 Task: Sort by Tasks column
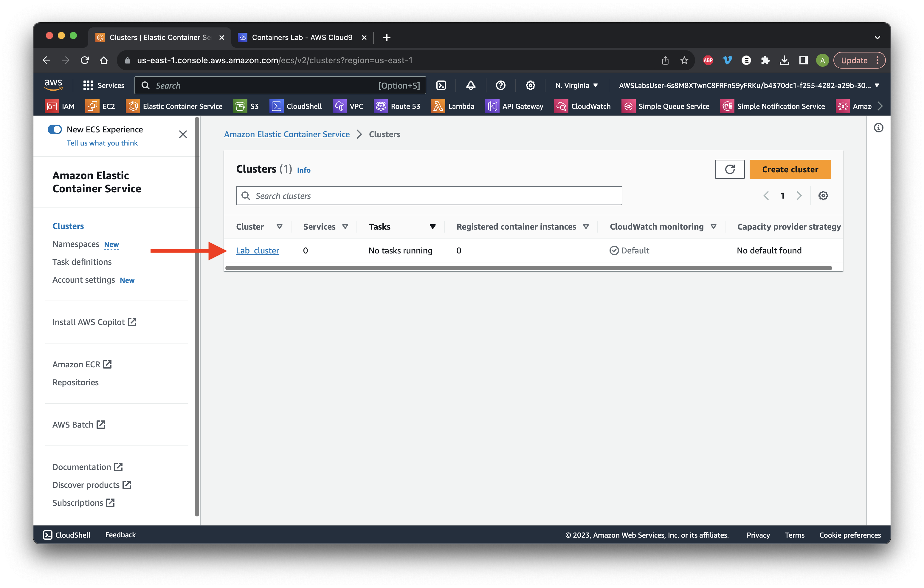(x=432, y=227)
